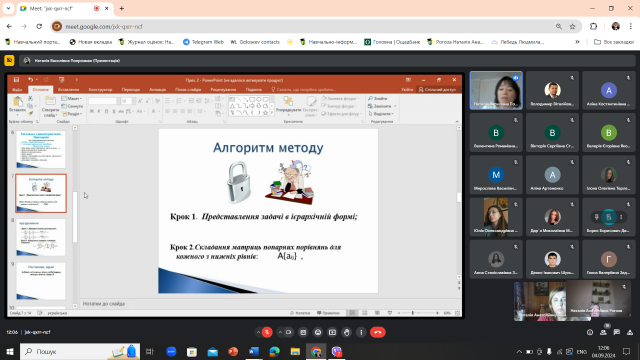Switch to the Вставлення ribbon tab
This screenshot has height=360, width=640.
point(69,89)
